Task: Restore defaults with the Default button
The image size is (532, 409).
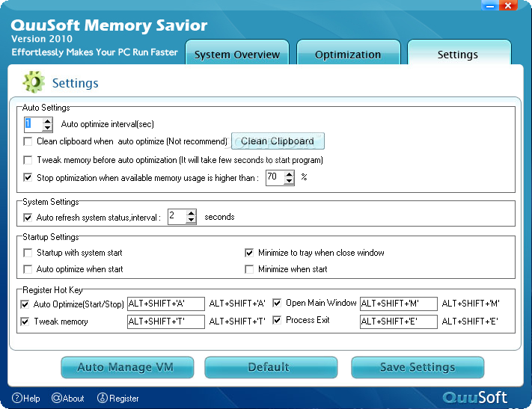Action: [271, 367]
